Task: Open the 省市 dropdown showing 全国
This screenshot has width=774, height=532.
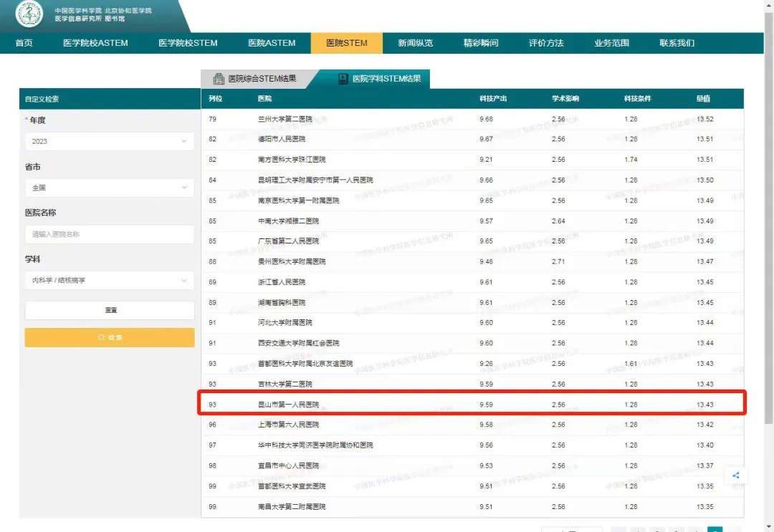Action: [109, 188]
